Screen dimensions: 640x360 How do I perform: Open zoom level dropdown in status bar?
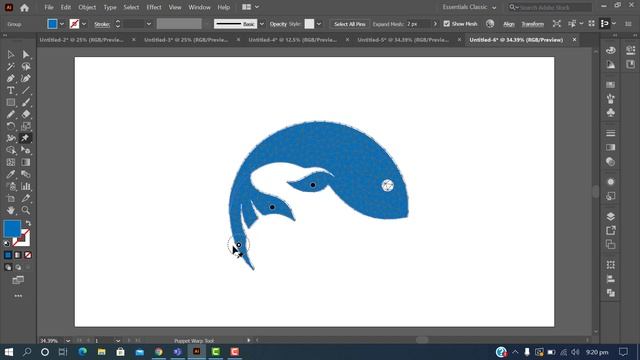68,340
